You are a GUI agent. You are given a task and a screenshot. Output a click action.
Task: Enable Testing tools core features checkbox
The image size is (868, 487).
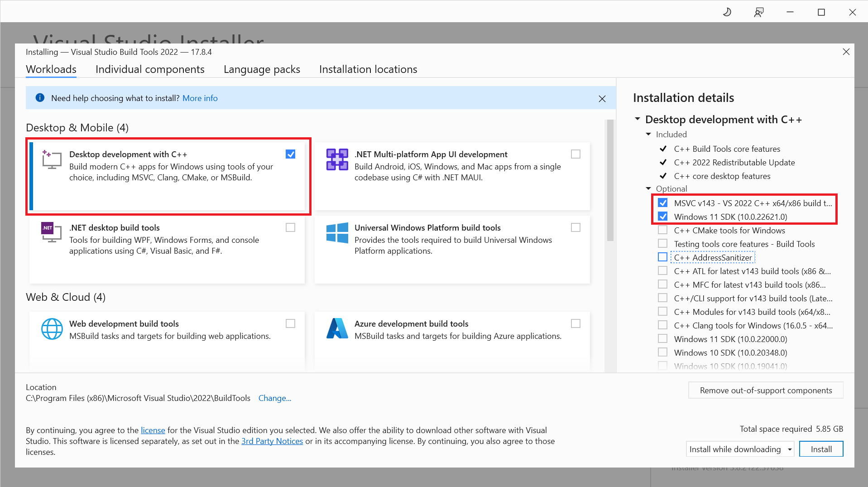click(x=663, y=244)
